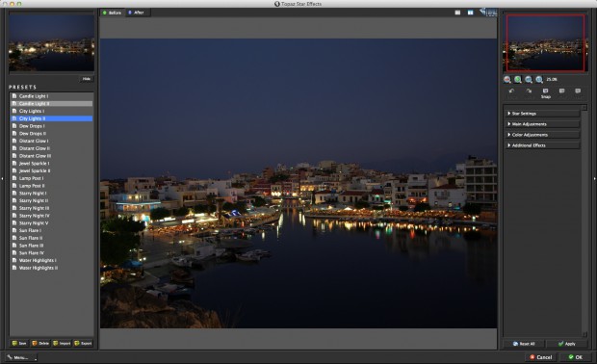The image size is (597, 364).
Task: Select the Candle Light II preset
Action: click(x=51, y=104)
